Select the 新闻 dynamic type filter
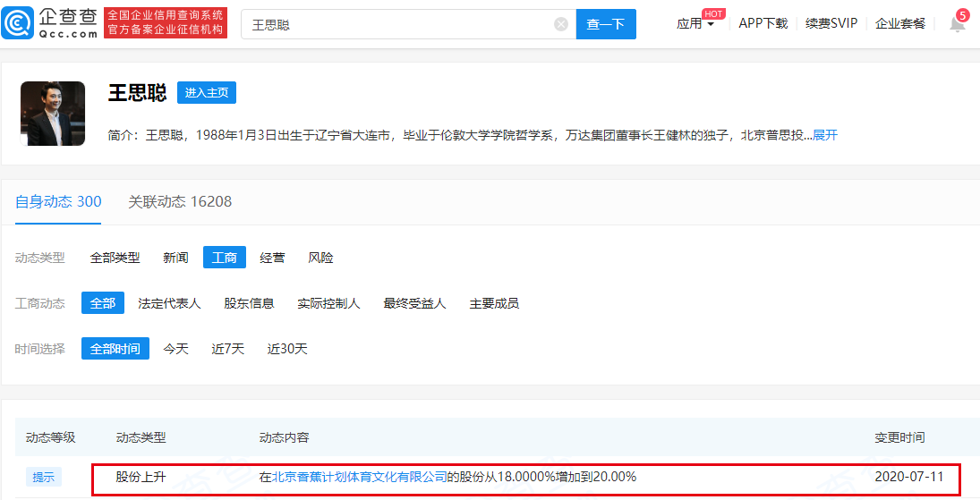The width and height of the screenshot is (980, 500). point(175,258)
